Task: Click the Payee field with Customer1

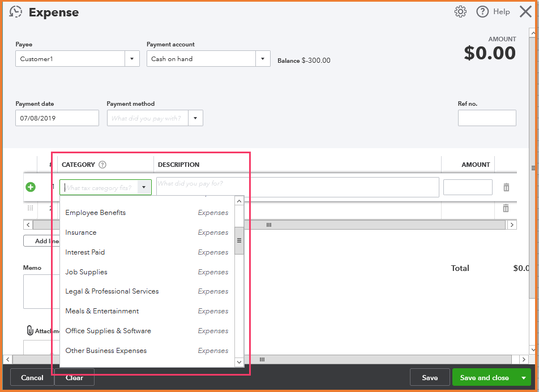Action: click(x=70, y=59)
